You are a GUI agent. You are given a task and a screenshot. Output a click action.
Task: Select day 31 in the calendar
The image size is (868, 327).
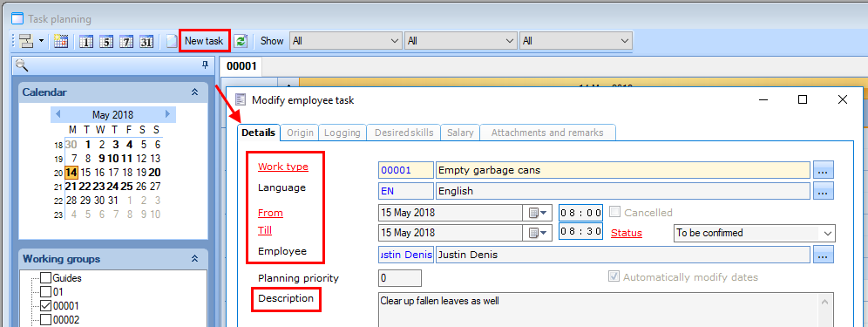(x=113, y=200)
